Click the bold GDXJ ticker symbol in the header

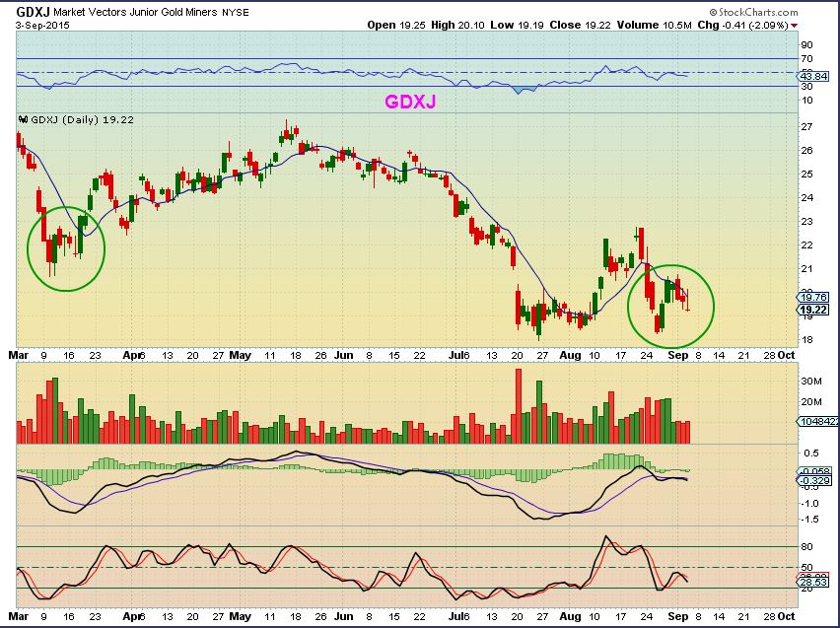pyautogui.click(x=33, y=11)
